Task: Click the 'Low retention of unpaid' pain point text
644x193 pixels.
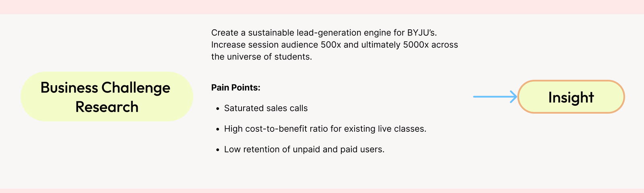Action: click(304, 150)
